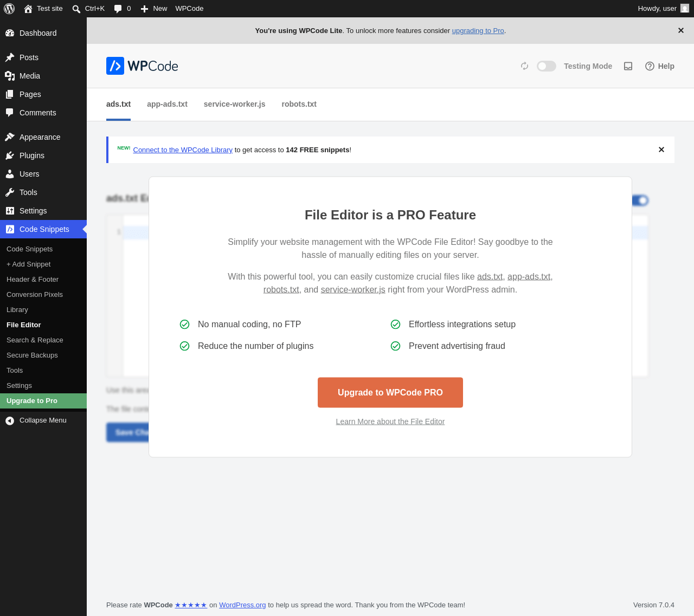Open the Media menu
Image resolution: width=694 pixels, height=616 pixels.
click(x=43, y=76)
